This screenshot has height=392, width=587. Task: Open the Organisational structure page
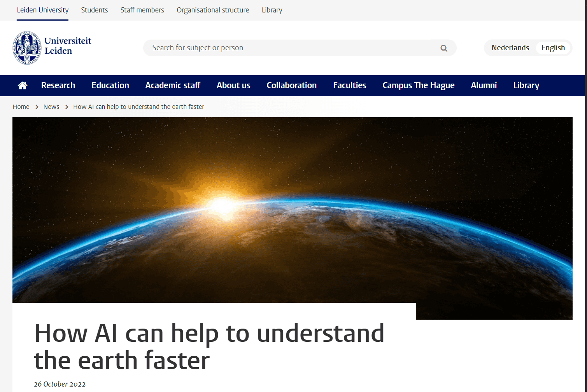[x=213, y=10]
